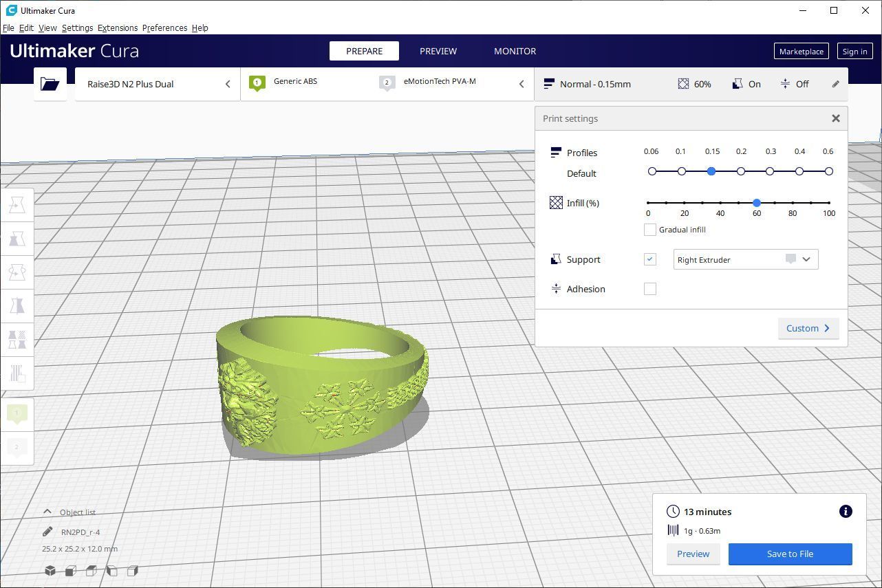Viewport: 882px width, 588px height.
Task: Collapse the Object list panel
Action: point(47,512)
